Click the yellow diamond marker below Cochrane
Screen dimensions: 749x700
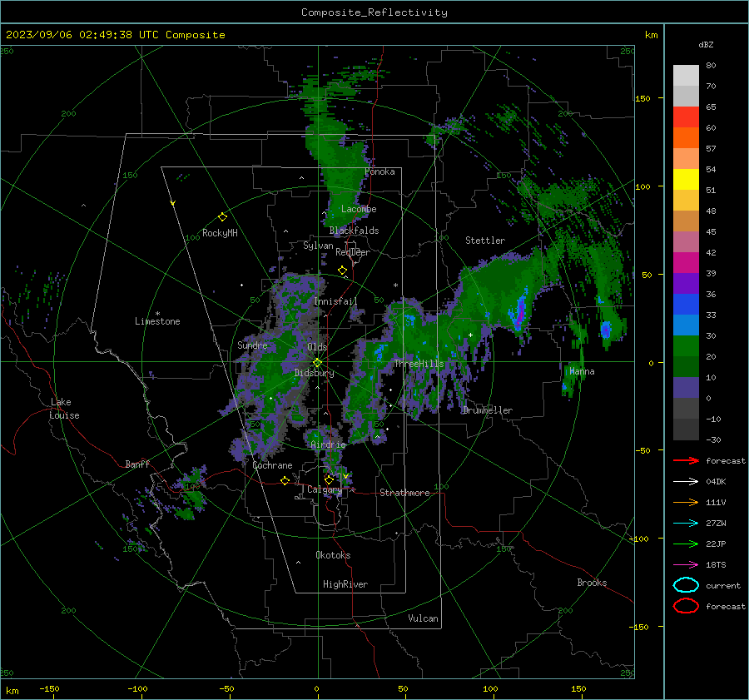(x=285, y=480)
